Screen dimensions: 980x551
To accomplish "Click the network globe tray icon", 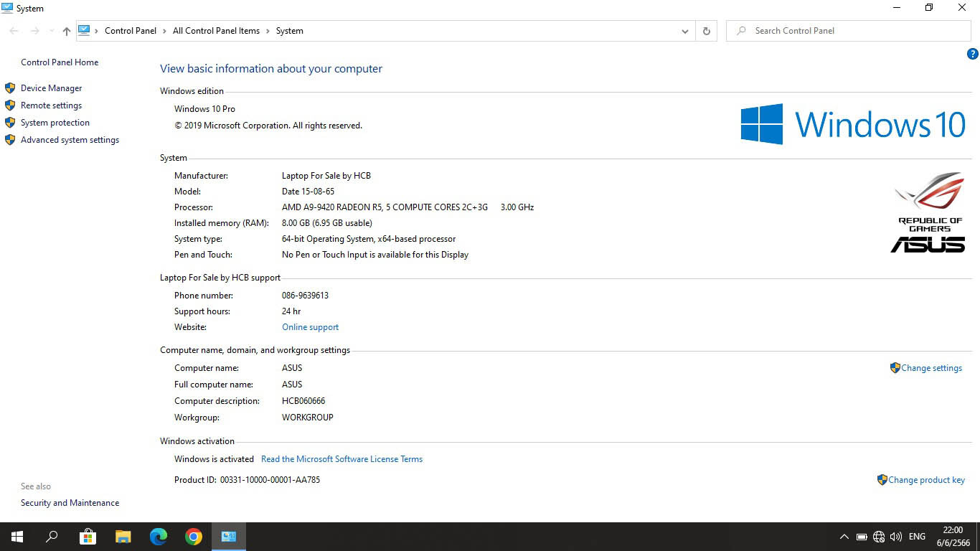I will point(879,537).
